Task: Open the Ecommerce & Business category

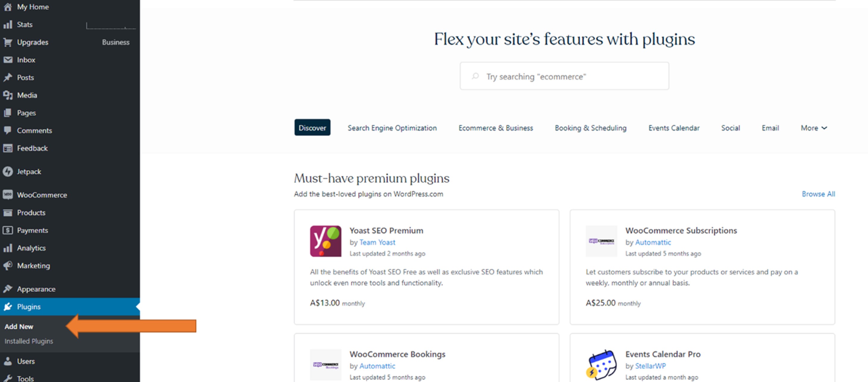Action: 495,128
